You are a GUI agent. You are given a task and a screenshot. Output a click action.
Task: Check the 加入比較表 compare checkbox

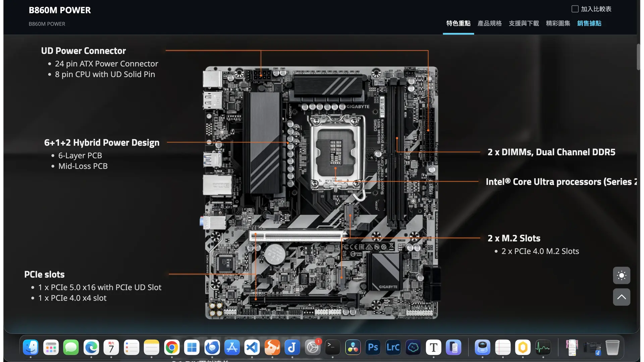coord(575,9)
